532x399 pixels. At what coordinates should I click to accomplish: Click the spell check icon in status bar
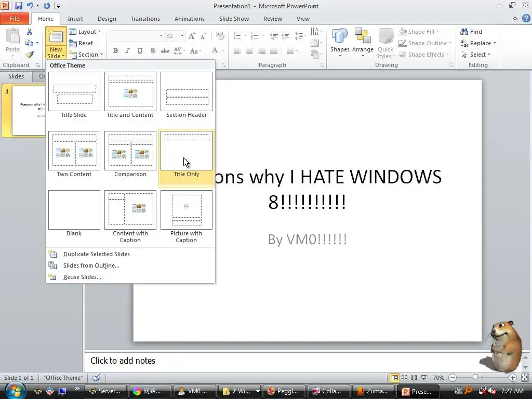tap(96, 377)
